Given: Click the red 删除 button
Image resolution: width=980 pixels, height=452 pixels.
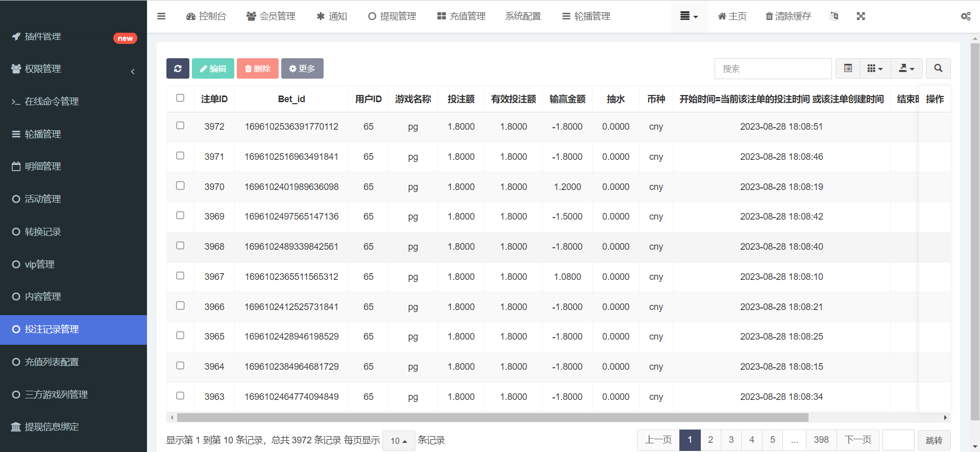Looking at the screenshot, I should click(x=258, y=68).
